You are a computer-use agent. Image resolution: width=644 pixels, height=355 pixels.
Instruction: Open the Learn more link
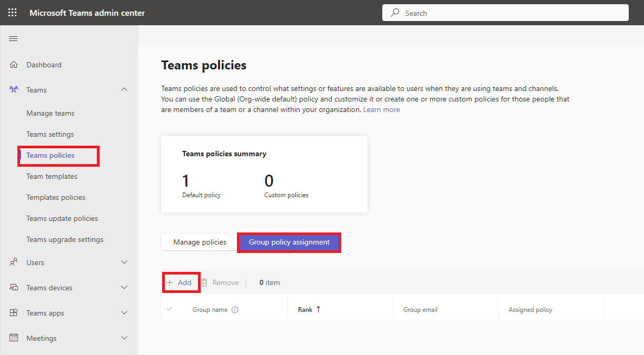click(381, 109)
